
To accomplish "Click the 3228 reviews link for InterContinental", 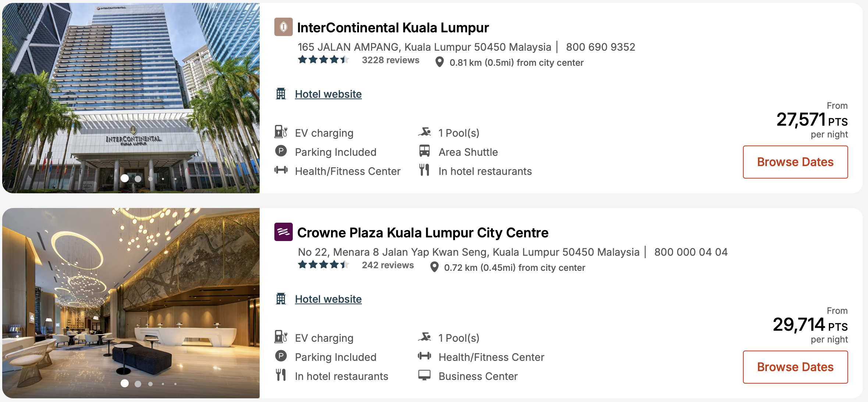I will click(x=390, y=60).
